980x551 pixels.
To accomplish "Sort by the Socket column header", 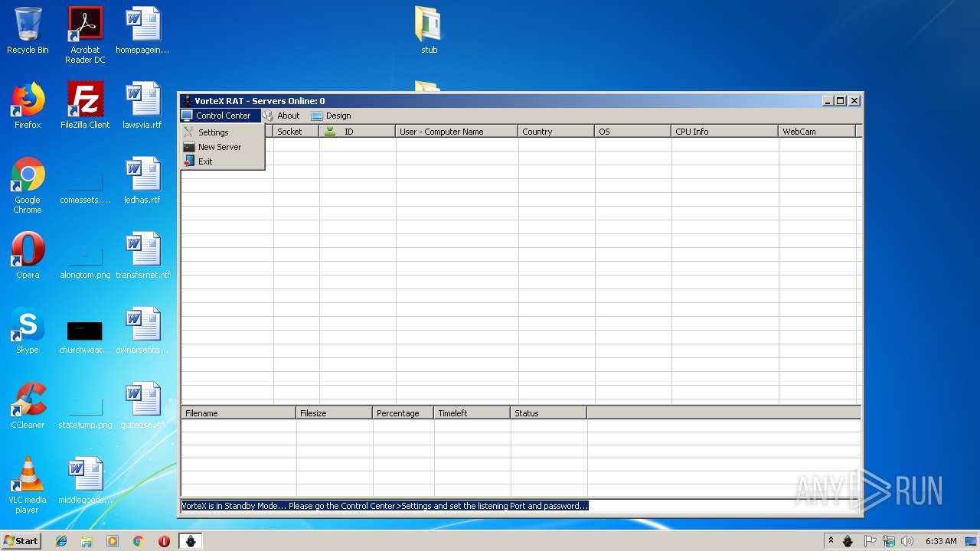I will point(296,132).
